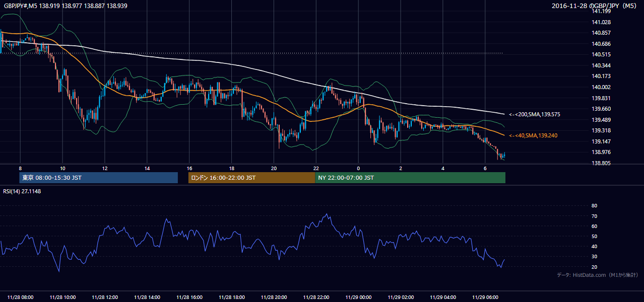Click hour 12 tick on the price chart axis

[x=105, y=168]
